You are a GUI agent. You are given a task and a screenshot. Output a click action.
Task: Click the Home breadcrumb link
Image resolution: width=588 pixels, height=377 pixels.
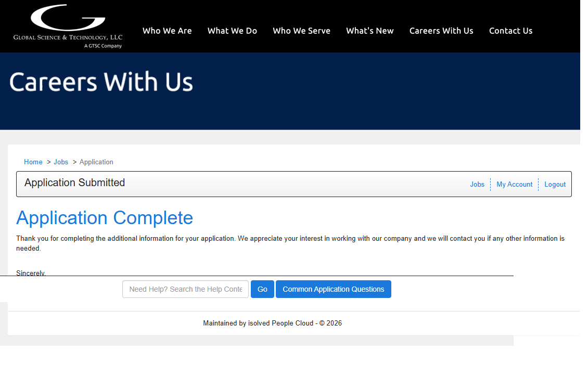click(x=33, y=162)
